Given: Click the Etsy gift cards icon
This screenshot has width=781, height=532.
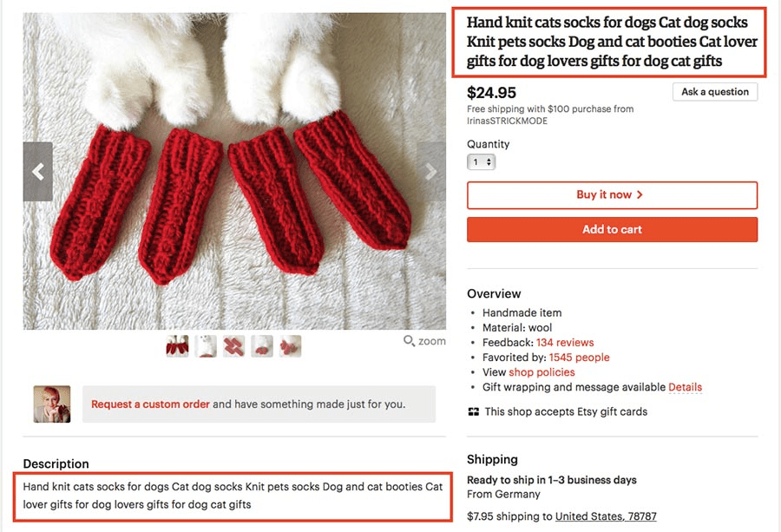Looking at the screenshot, I should 474,411.
